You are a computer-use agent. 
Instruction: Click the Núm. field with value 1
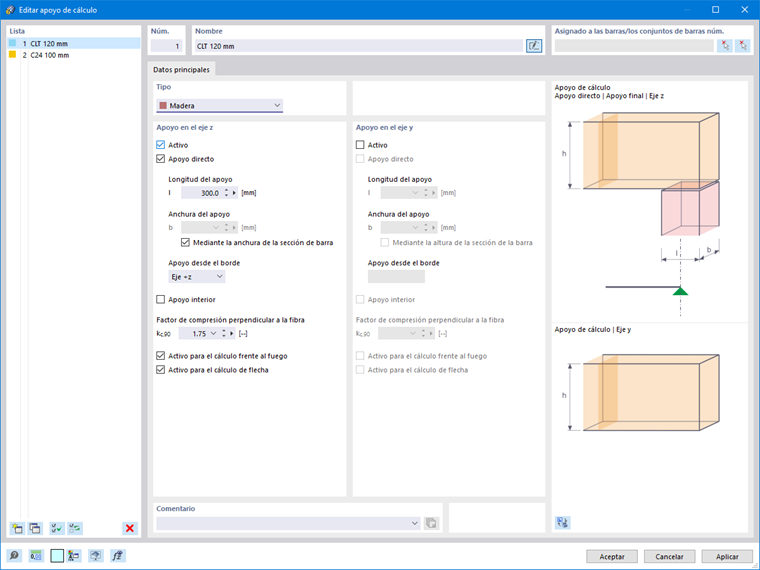coord(166,46)
